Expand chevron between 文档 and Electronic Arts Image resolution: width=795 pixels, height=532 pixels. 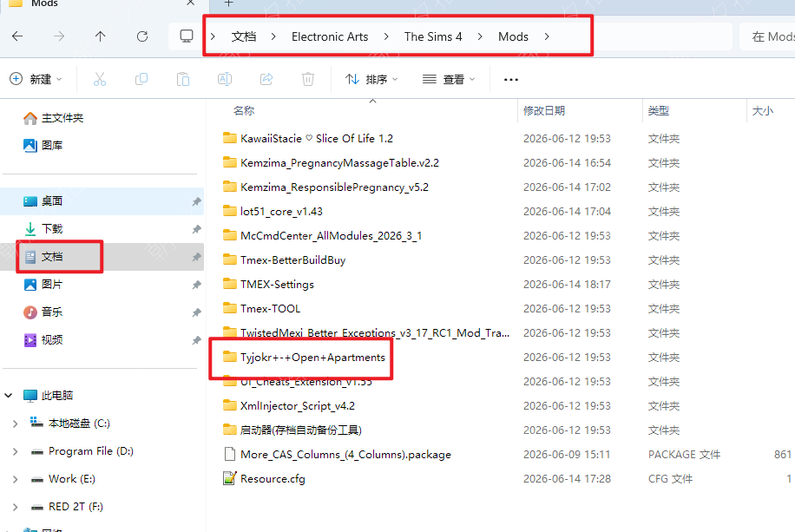(273, 36)
